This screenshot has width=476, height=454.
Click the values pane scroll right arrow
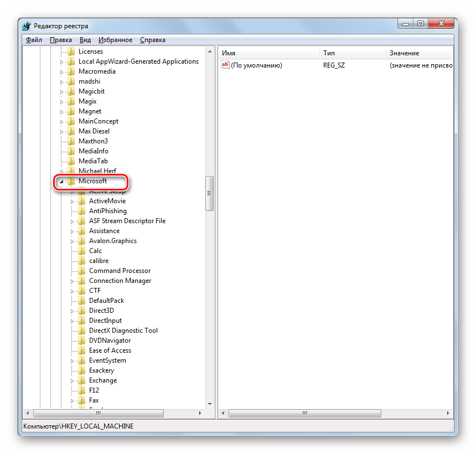448,414
